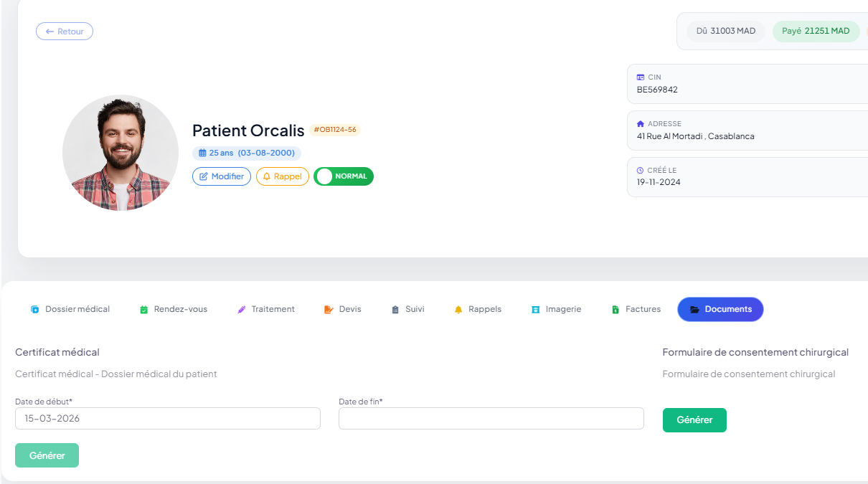Open the Documents tab
868x484 pixels.
pos(720,310)
